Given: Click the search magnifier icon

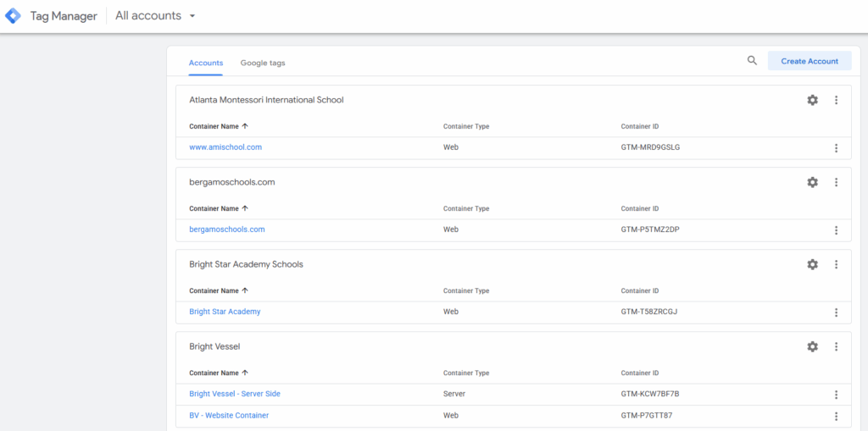Looking at the screenshot, I should pos(752,61).
